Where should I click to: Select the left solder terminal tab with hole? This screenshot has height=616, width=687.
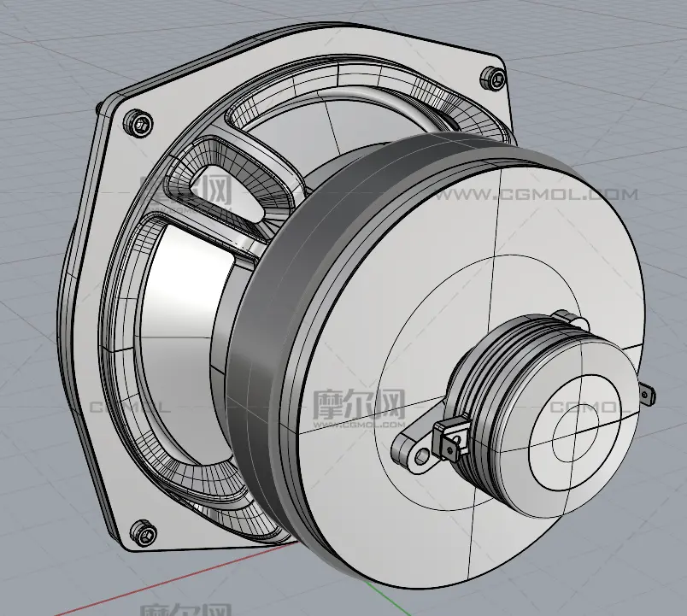[x=414, y=450]
